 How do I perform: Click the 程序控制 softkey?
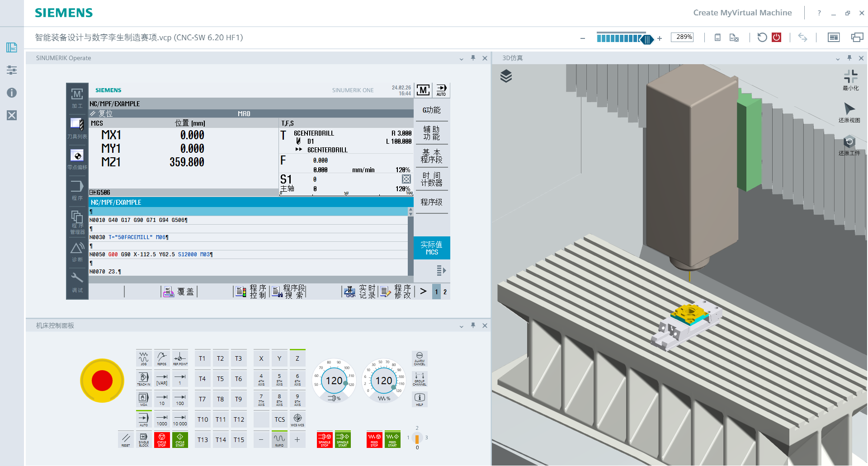pos(251,292)
